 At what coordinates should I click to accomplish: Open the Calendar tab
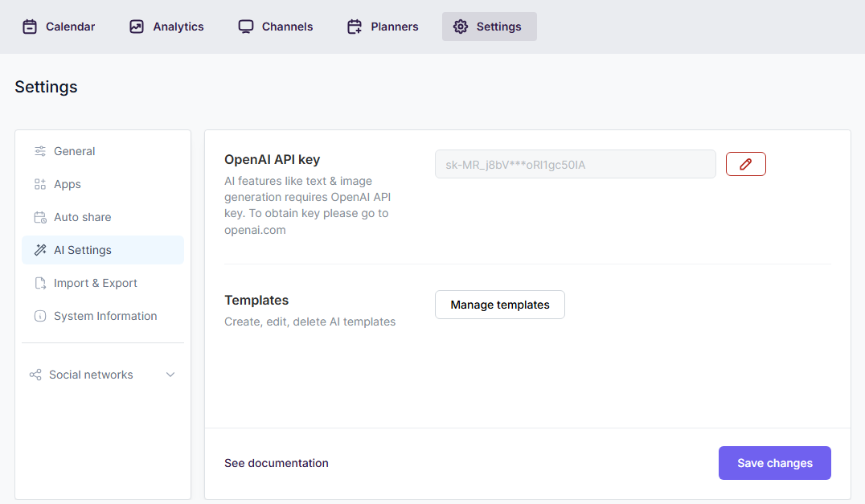(59, 27)
